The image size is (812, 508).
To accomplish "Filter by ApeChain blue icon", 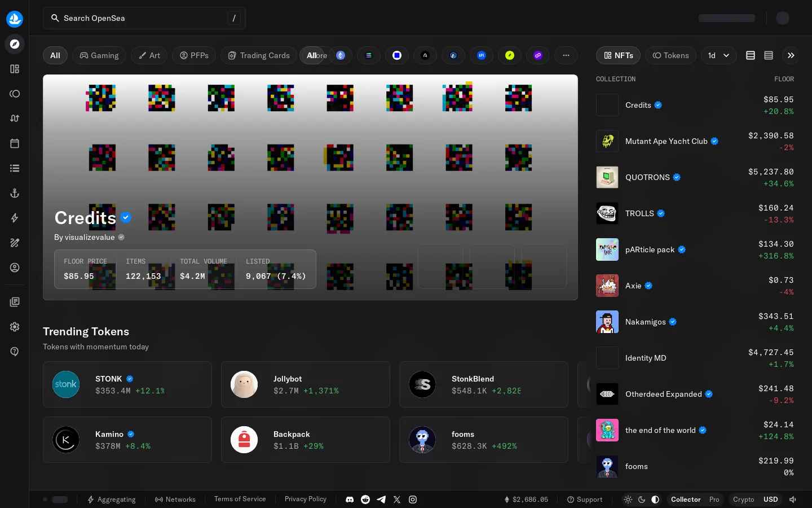I will pos(482,55).
